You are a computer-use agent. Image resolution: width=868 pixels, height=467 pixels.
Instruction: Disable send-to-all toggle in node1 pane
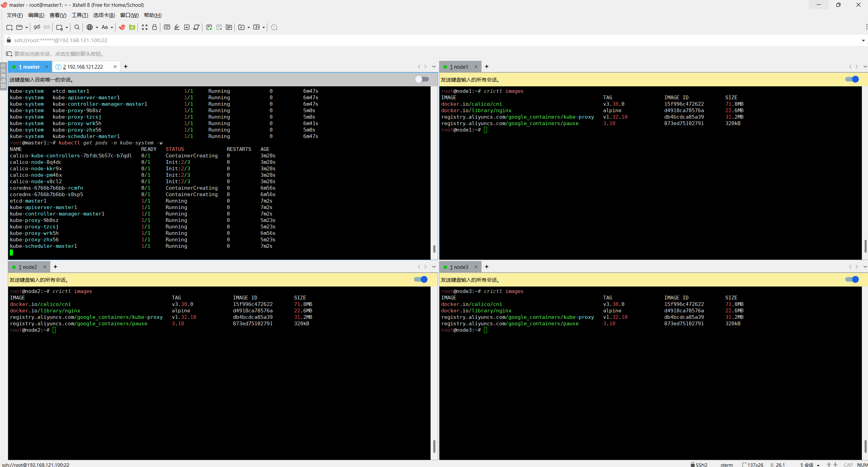[x=852, y=79]
